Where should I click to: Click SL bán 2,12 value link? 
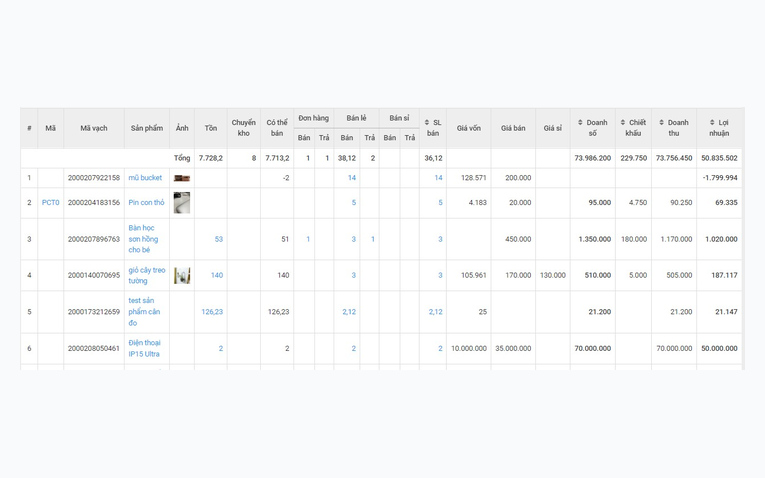pyautogui.click(x=436, y=312)
